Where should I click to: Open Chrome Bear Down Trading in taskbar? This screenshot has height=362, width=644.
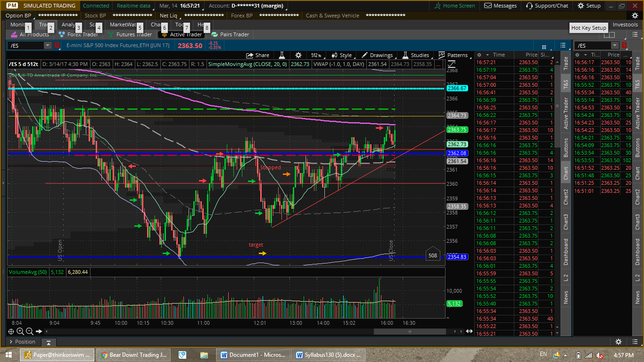(x=134, y=355)
